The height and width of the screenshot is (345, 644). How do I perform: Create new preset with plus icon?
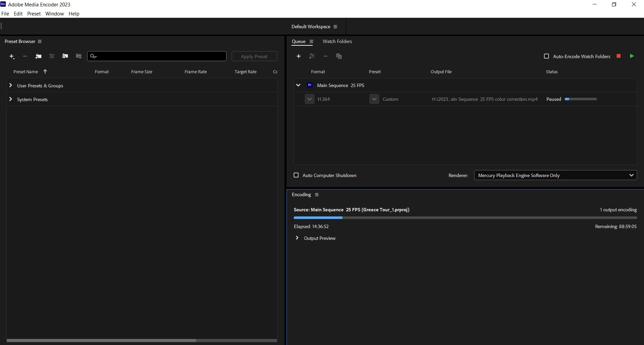12,56
